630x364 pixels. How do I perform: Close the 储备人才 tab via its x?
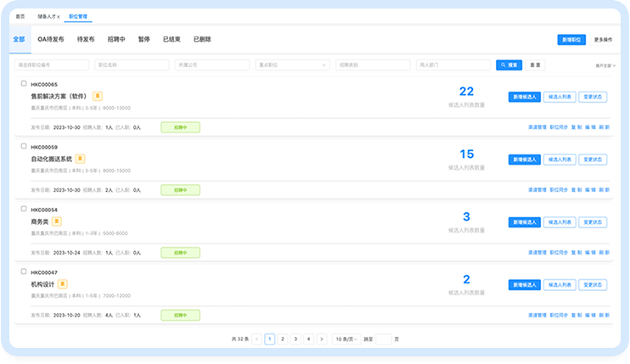59,17
